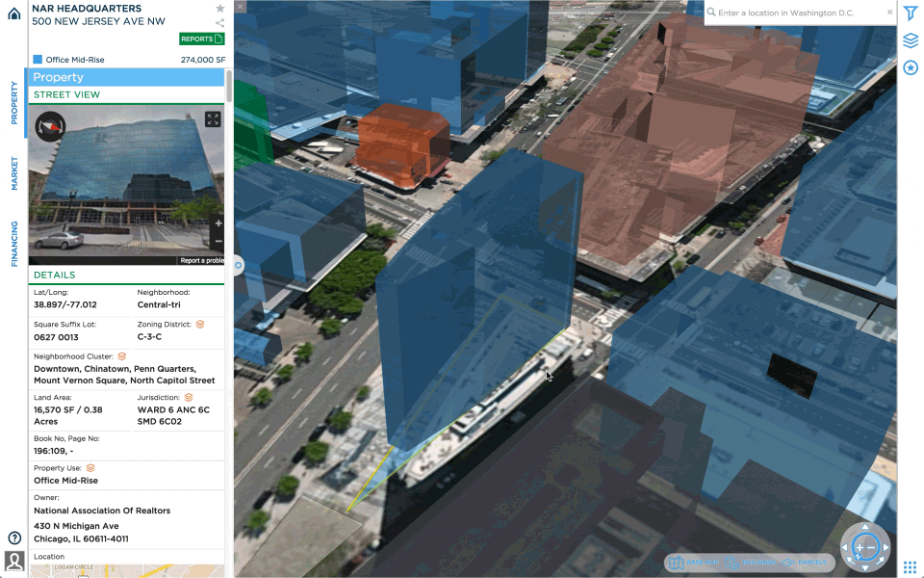Toggle the Buildings layer
The height and width of the screenshot is (578, 924).
750,562
